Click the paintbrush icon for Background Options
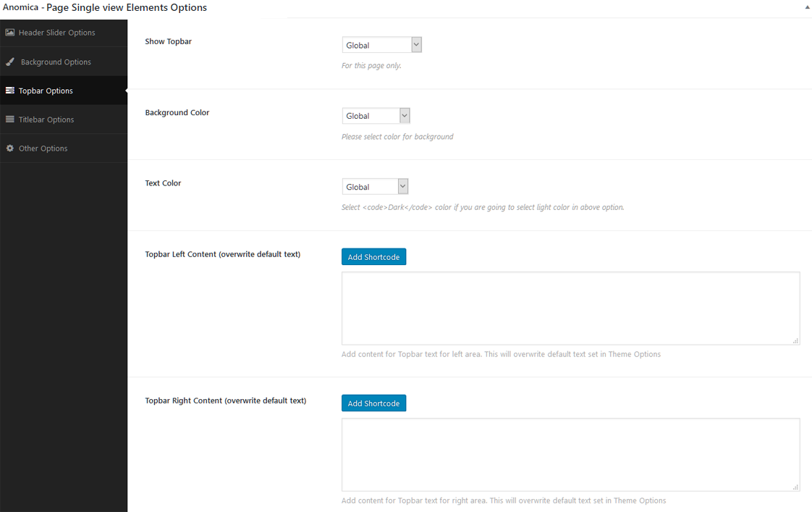The height and width of the screenshot is (512, 812). point(10,62)
